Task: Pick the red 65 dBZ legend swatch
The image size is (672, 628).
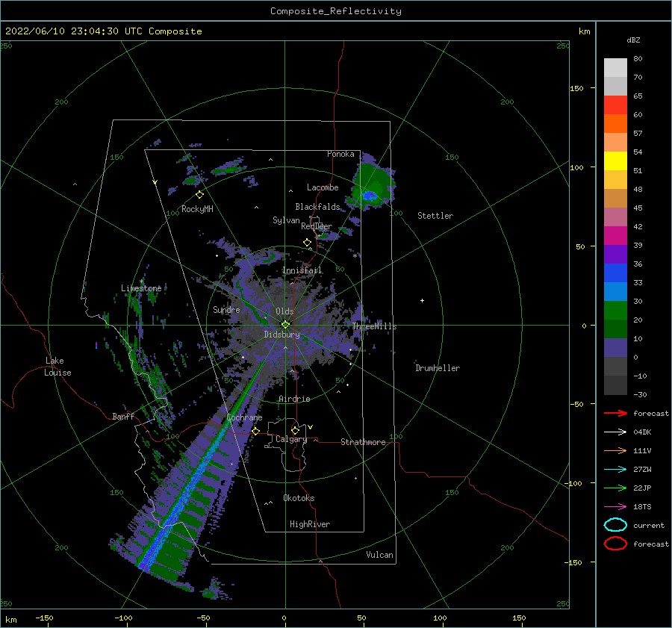Action: (x=615, y=105)
